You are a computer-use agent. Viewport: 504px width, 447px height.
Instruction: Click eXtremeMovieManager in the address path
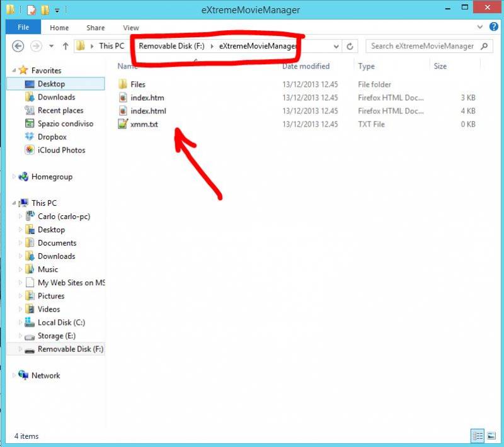(x=257, y=46)
